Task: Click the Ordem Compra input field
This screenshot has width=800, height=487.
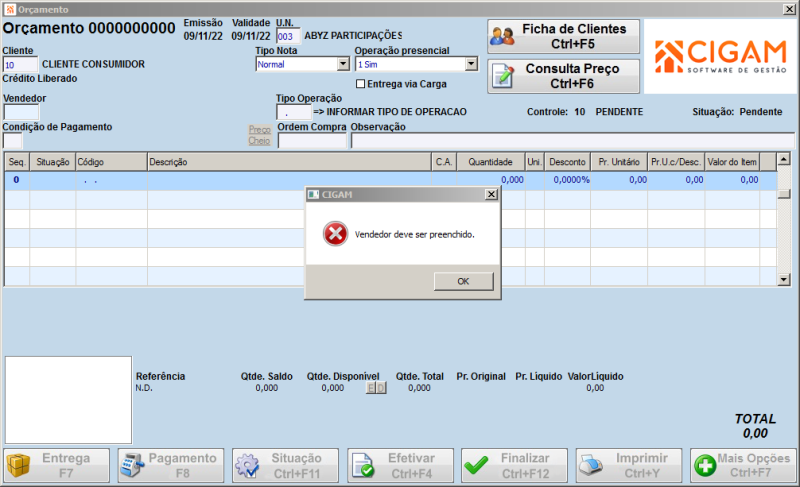Action: pyautogui.click(x=312, y=141)
